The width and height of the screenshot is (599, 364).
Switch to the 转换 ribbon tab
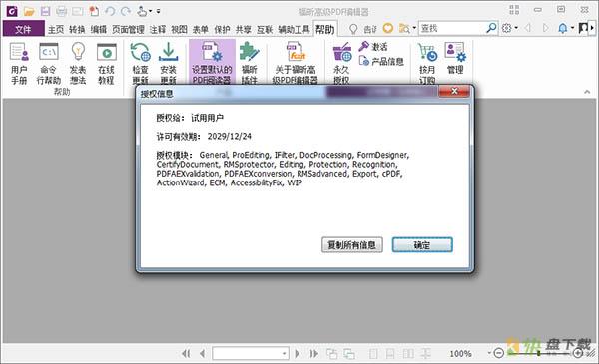click(77, 29)
